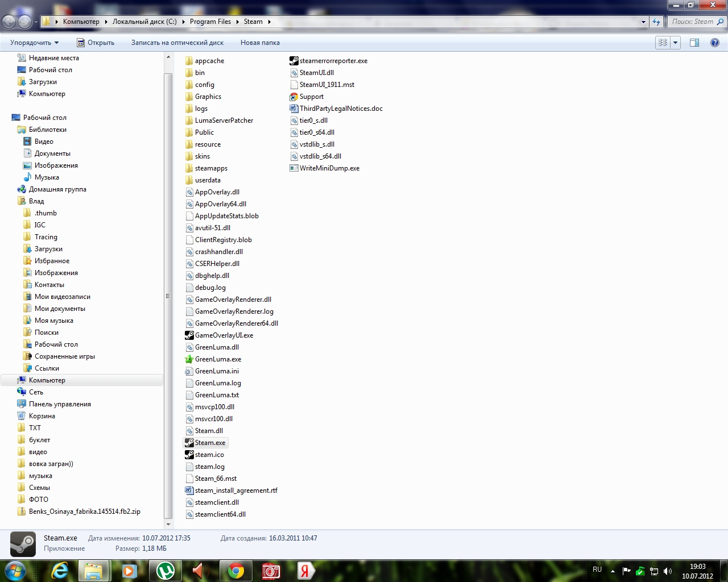Select the file GreenLuma.log

point(213,383)
